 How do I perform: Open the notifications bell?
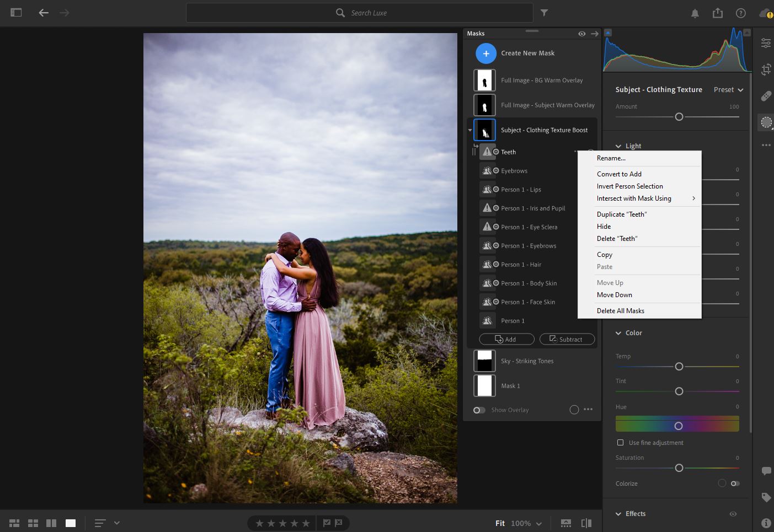pos(695,13)
